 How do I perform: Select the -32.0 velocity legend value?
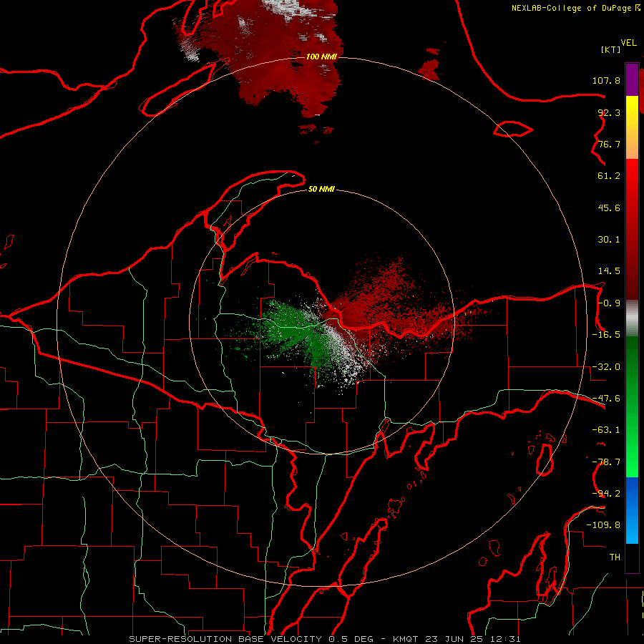tap(606, 367)
